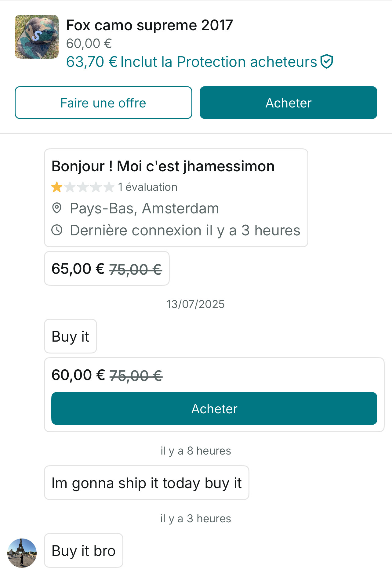The image size is (392, 573).
Task: Tap the location pin icon
Action: (57, 208)
